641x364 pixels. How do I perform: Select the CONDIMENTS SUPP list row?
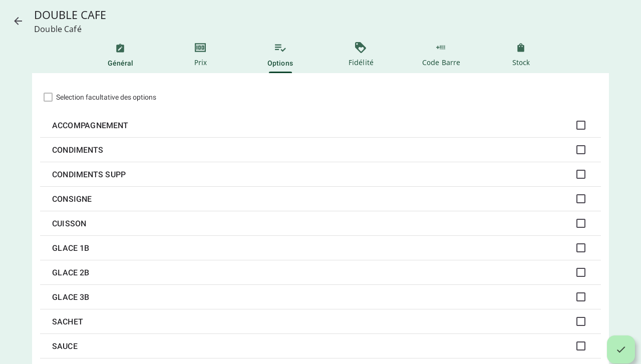click(x=300, y=175)
